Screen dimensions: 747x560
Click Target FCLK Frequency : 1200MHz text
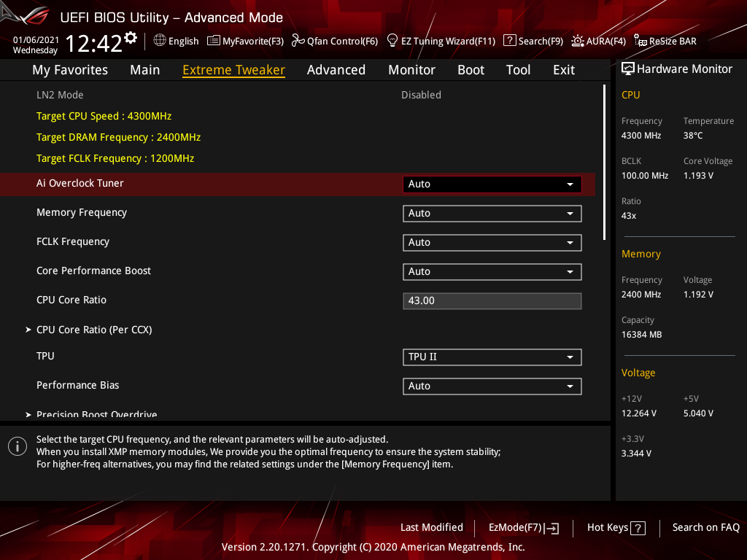click(115, 158)
